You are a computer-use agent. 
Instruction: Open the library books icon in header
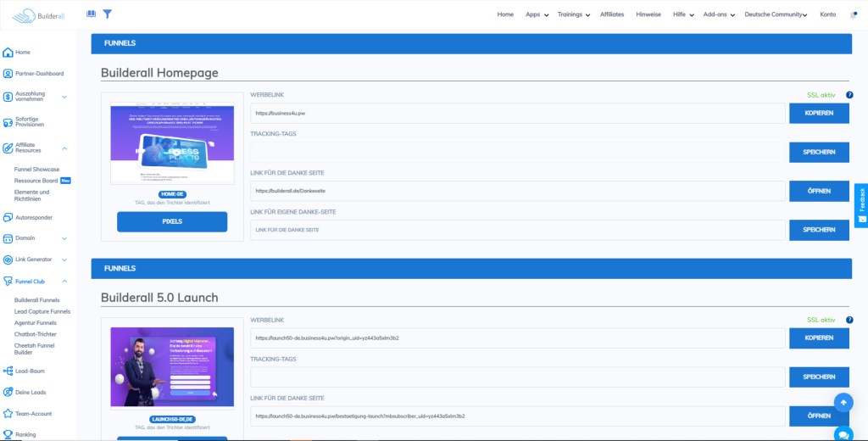[x=92, y=14]
